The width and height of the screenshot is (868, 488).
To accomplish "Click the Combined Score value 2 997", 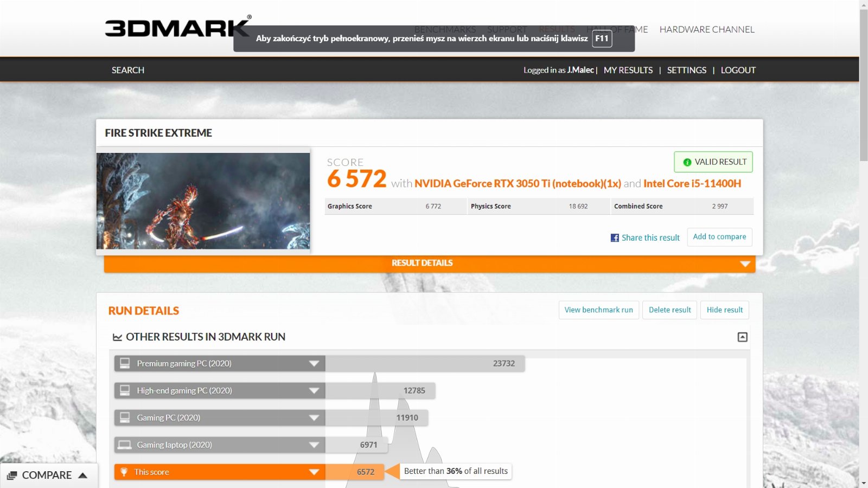I will [720, 207].
